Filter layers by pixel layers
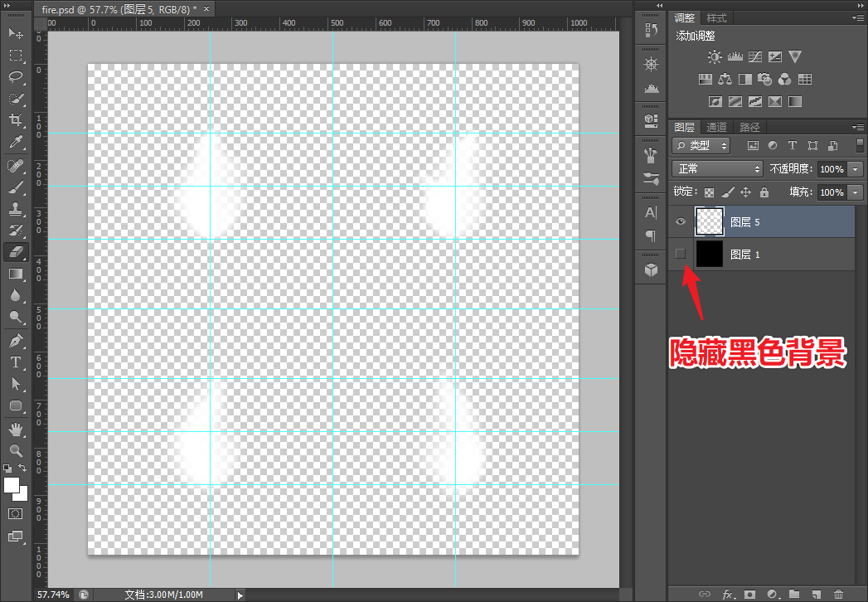The height and width of the screenshot is (602, 868). point(753,146)
